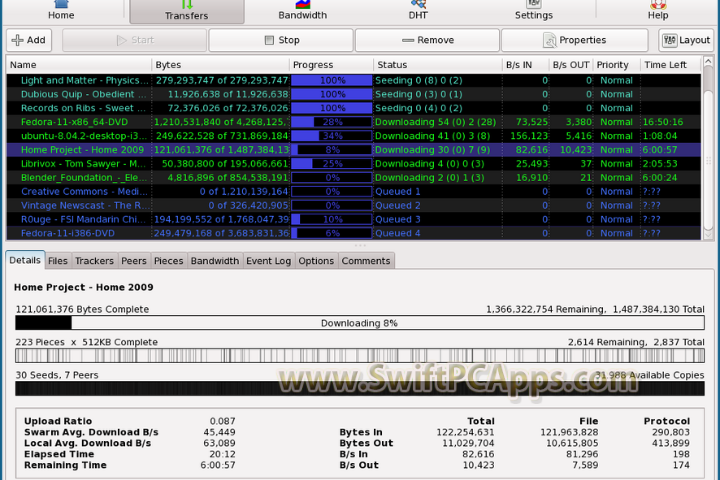The image size is (720, 480).
Task: Open the Bandwidth toolbar section
Action: (x=303, y=11)
